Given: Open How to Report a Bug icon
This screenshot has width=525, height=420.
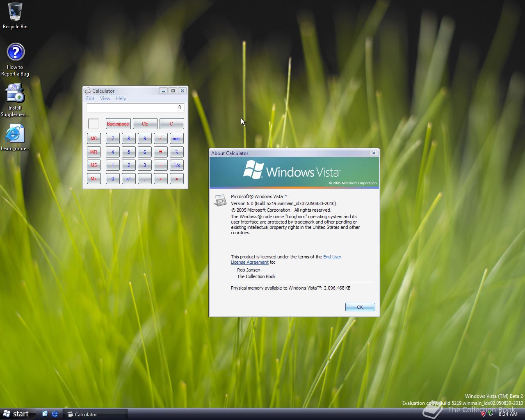Looking at the screenshot, I should click(x=15, y=59).
